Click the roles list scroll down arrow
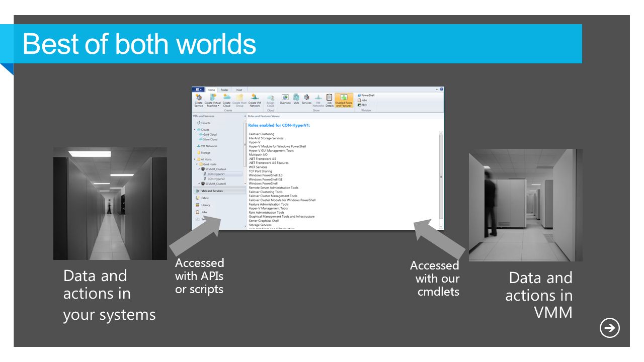This screenshot has width=644, height=362. coord(441,227)
